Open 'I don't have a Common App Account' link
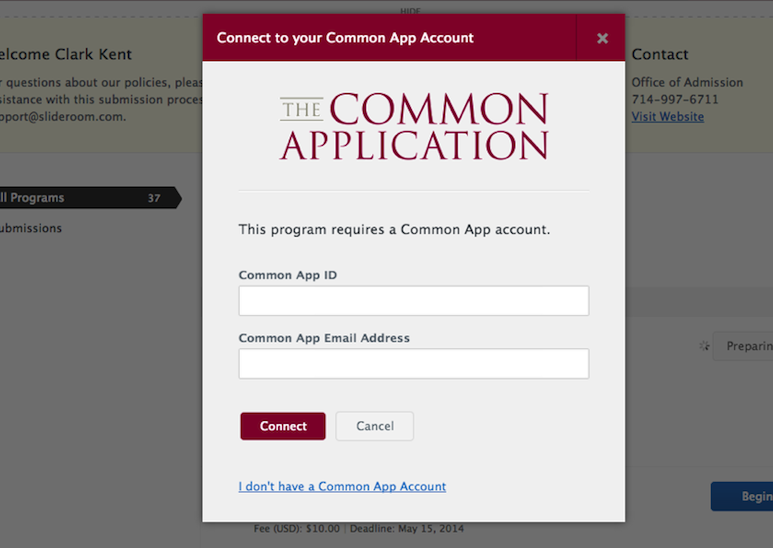 pyautogui.click(x=342, y=486)
